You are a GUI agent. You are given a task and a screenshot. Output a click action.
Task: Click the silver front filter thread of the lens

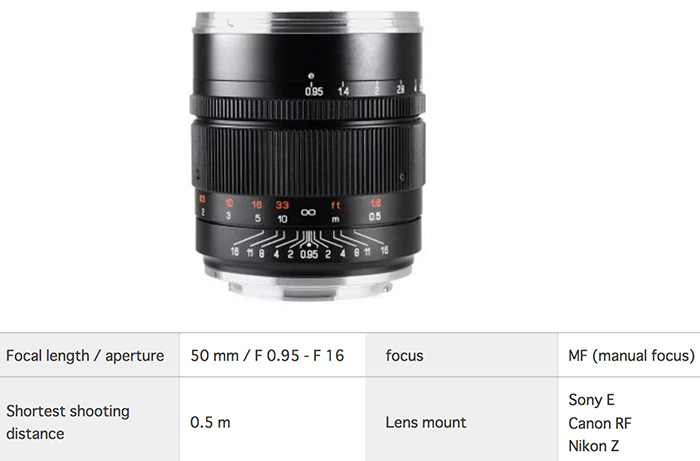pos(308,22)
